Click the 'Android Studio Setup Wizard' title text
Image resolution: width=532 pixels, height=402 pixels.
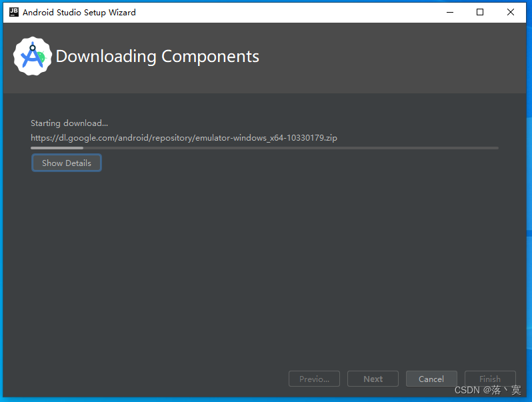(79, 13)
